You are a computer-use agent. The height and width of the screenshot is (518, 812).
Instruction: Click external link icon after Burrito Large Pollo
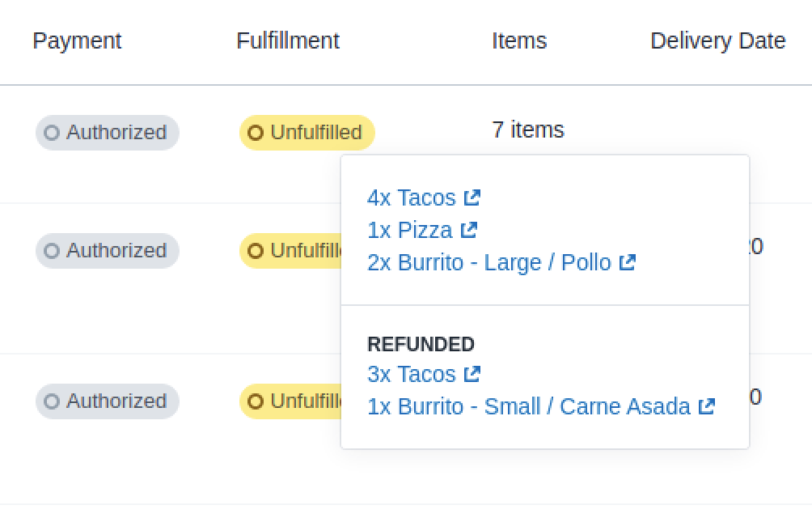628,262
